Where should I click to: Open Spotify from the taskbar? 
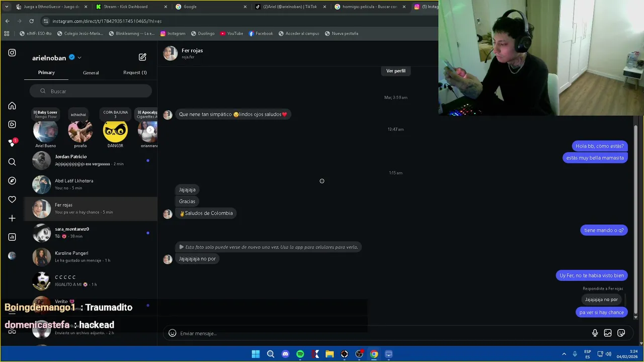point(300,354)
